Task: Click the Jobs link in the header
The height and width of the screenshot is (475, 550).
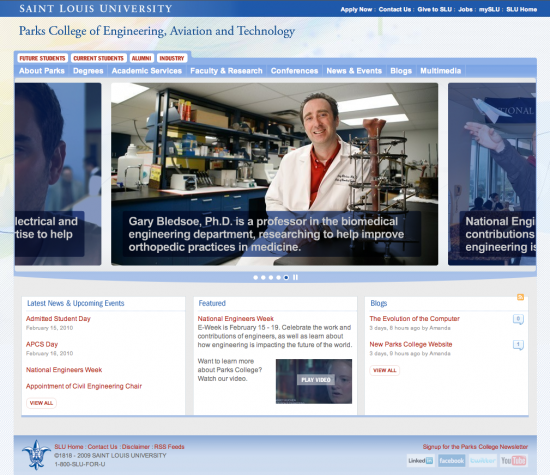Action: click(465, 9)
